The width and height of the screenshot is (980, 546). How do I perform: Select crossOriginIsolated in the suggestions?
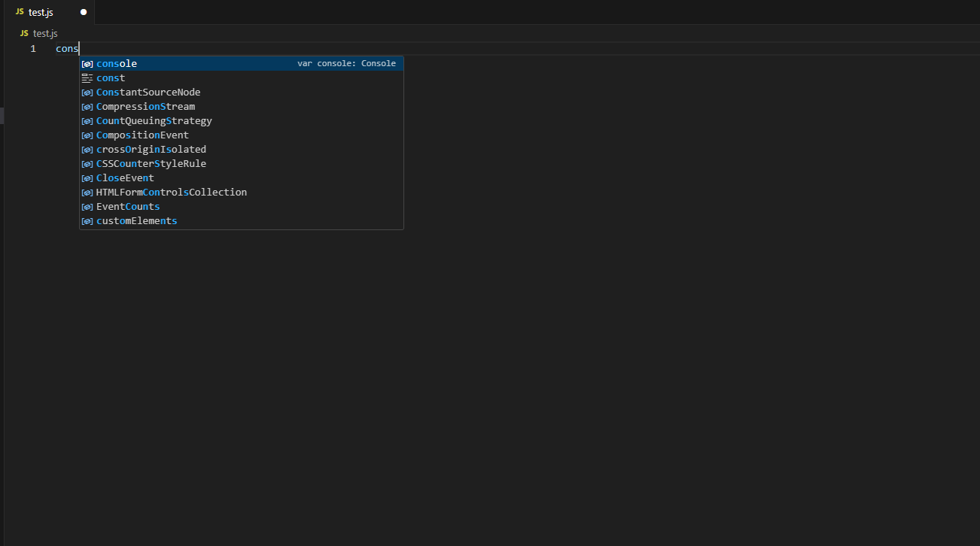(151, 149)
